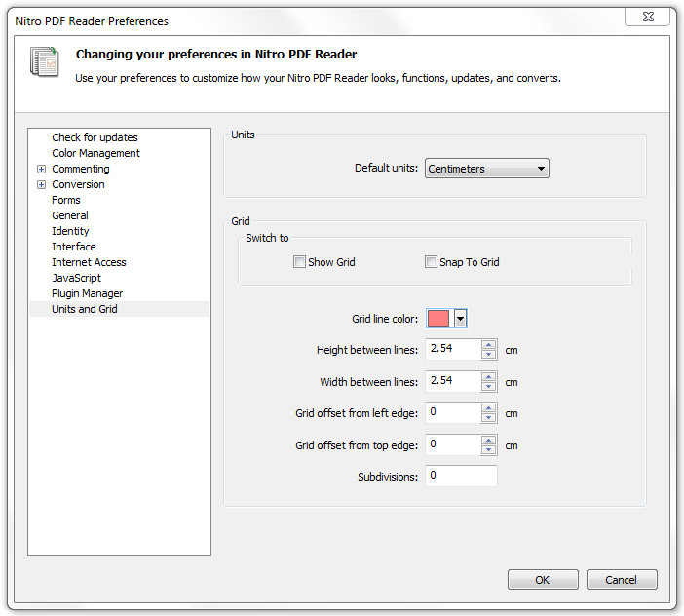Open the Identity preferences

click(70, 231)
